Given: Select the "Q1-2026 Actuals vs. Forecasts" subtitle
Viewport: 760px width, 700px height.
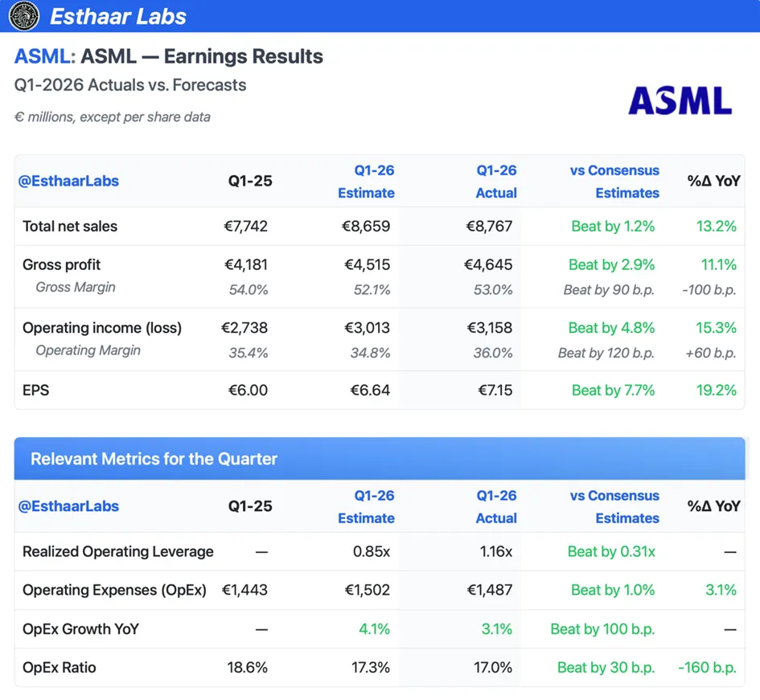Looking at the screenshot, I should tap(130, 84).
